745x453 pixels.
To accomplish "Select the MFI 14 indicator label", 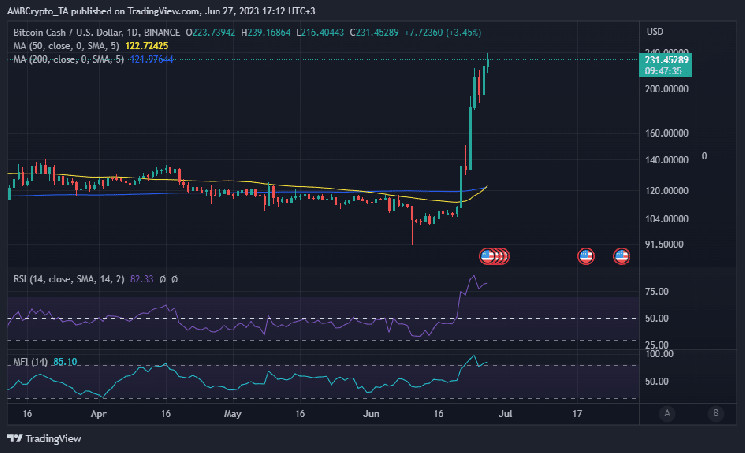I will pyautogui.click(x=28, y=361).
